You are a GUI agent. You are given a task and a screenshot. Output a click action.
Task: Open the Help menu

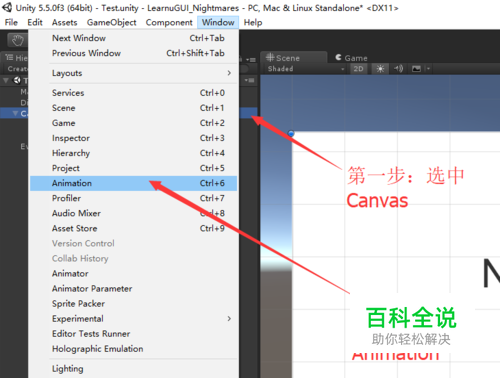pyautogui.click(x=253, y=22)
